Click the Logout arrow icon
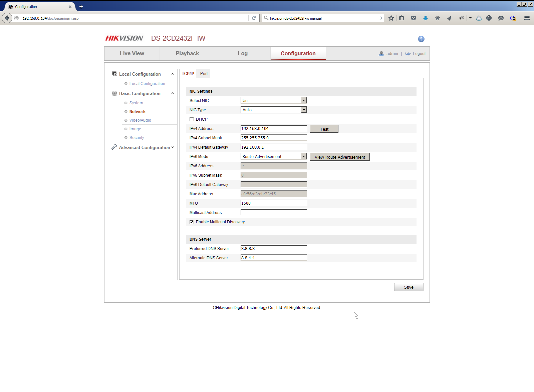534x392 pixels. tap(408, 54)
